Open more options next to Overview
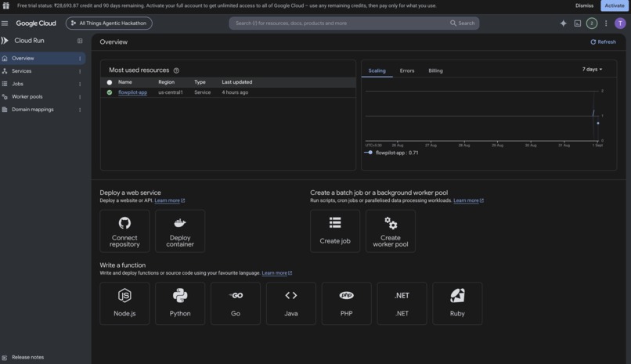 80,59
